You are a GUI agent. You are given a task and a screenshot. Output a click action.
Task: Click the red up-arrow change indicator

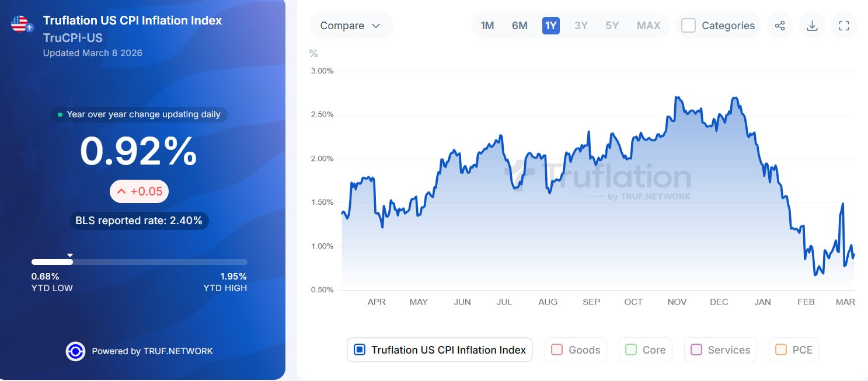click(121, 191)
